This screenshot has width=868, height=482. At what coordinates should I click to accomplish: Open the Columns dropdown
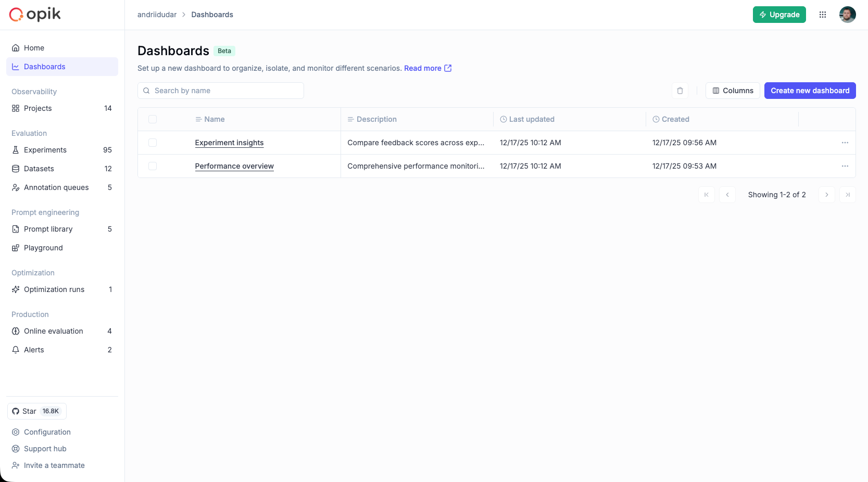[x=732, y=91]
